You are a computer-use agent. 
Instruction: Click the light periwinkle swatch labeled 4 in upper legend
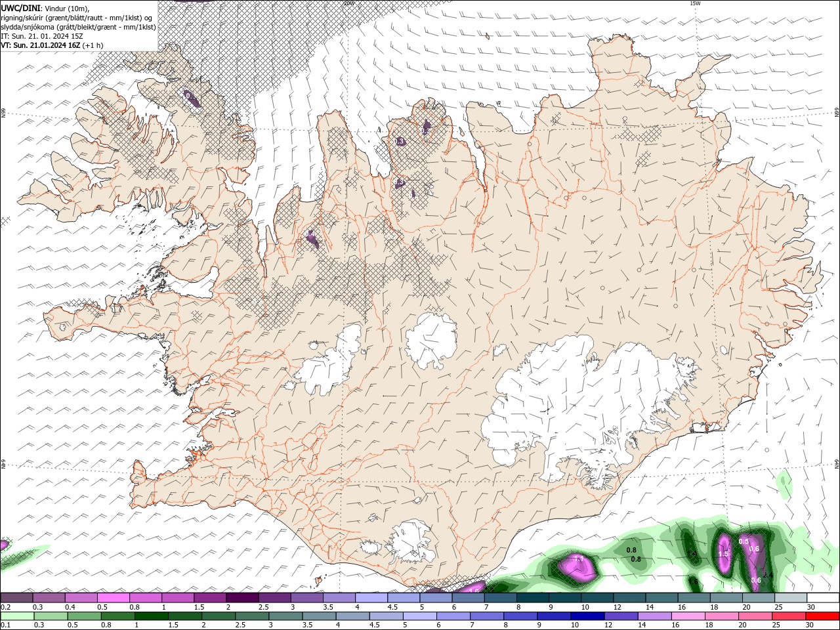[371, 598]
